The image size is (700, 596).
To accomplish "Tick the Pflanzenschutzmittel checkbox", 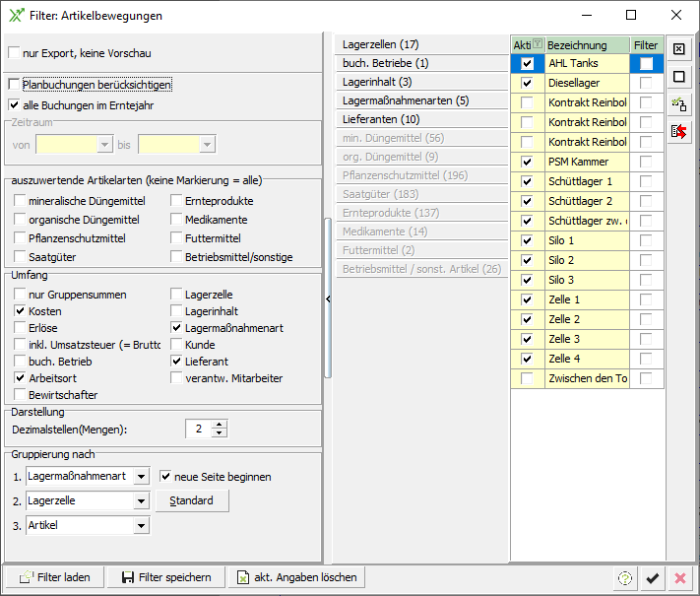I will coord(21,238).
